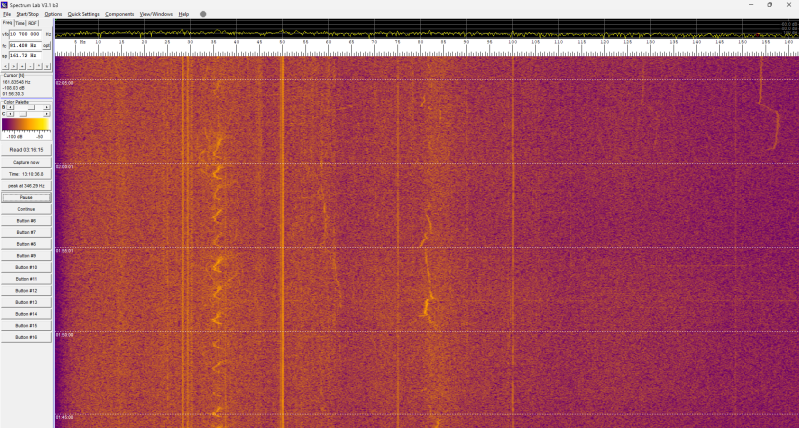Click the 'v' down arrow frequency button
Image resolution: width=799 pixels, height=428 pixels.
click(x=47, y=66)
